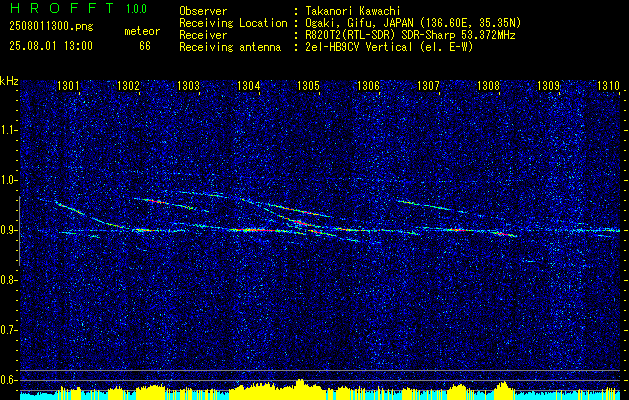Click the 2el-HB9CV antenna description
The image size is (629, 400).
pyautogui.click(x=389, y=47)
